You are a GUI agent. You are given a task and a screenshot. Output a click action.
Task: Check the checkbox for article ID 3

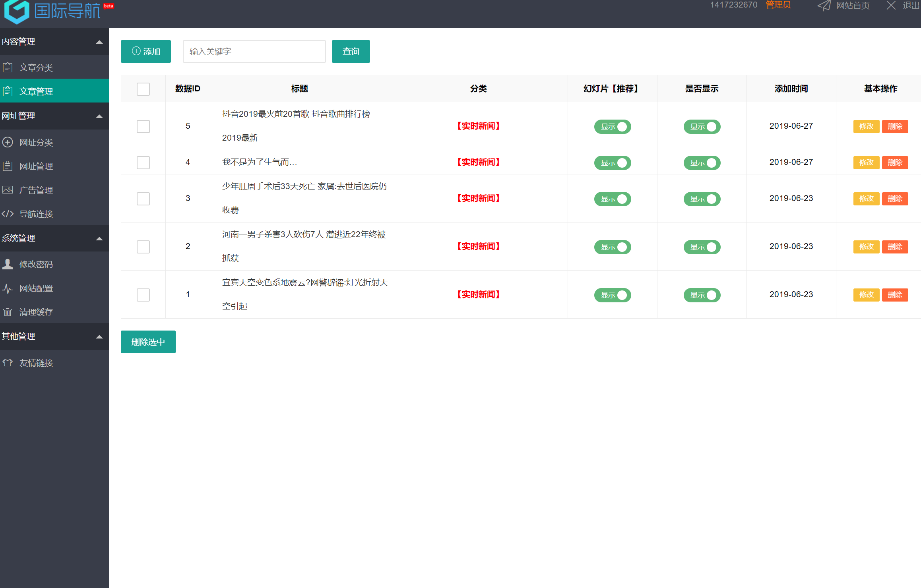[143, 198]
